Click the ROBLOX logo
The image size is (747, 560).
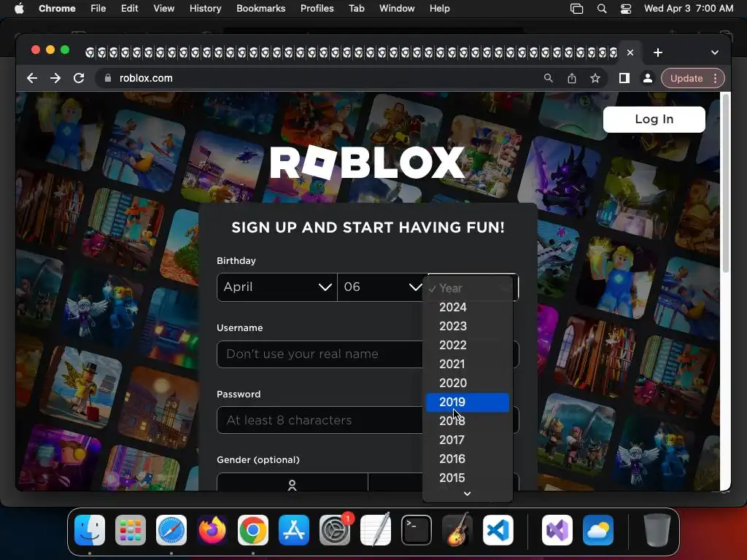368,162
